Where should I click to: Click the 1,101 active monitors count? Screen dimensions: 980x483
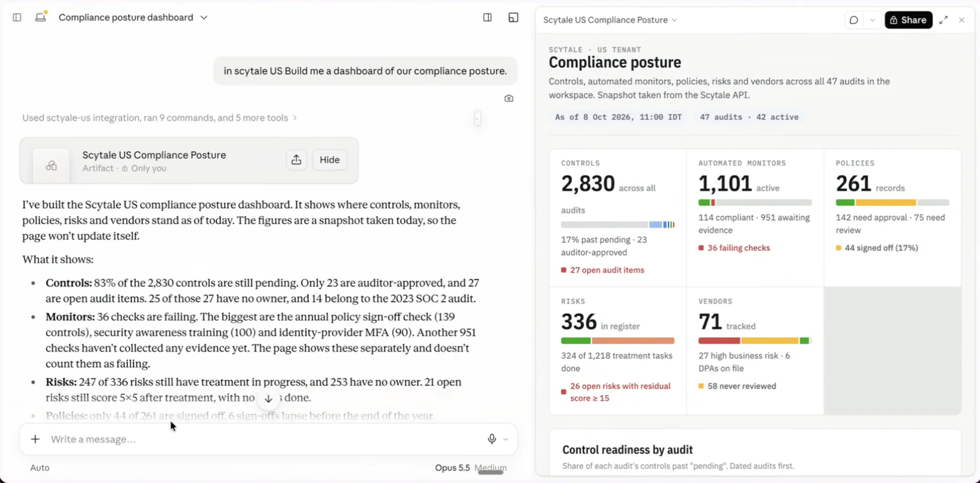[x=725, y=183]
